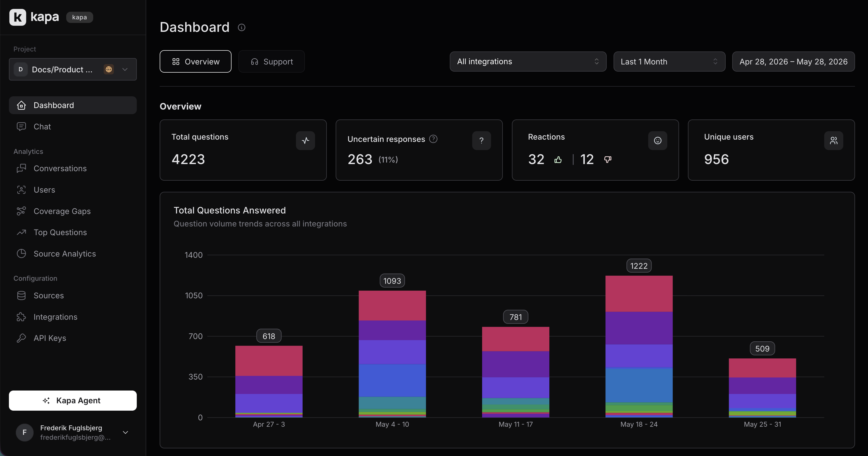
Task: Click the Conversations icon in Analytics
Action: (x=21, y=168)
